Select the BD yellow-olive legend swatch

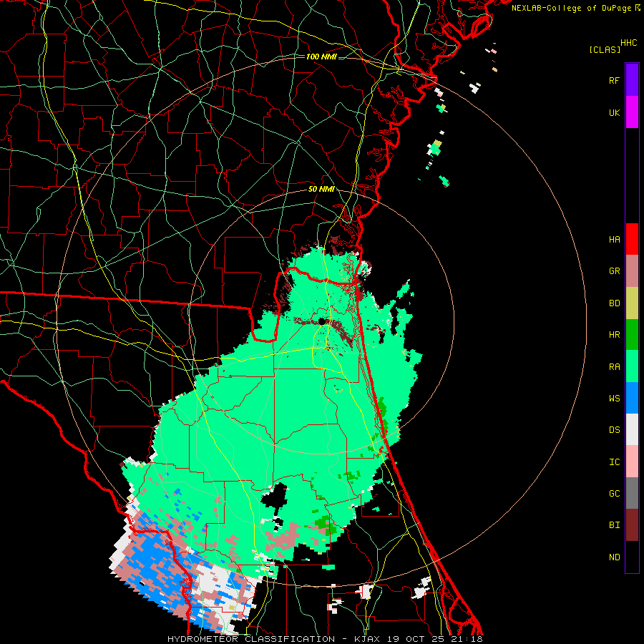coord(632,303)
